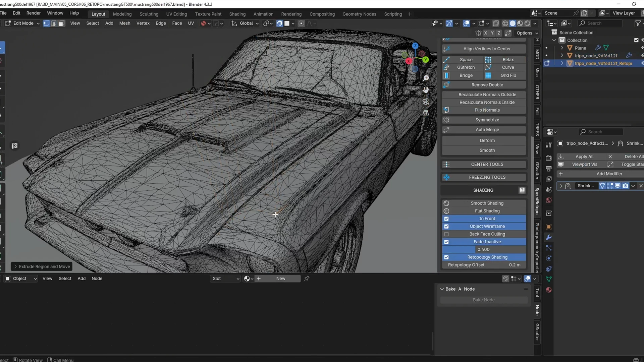Open the Tool properties tab icon
The width and height of the screenshot is (644, 362).
coord(549,145)
